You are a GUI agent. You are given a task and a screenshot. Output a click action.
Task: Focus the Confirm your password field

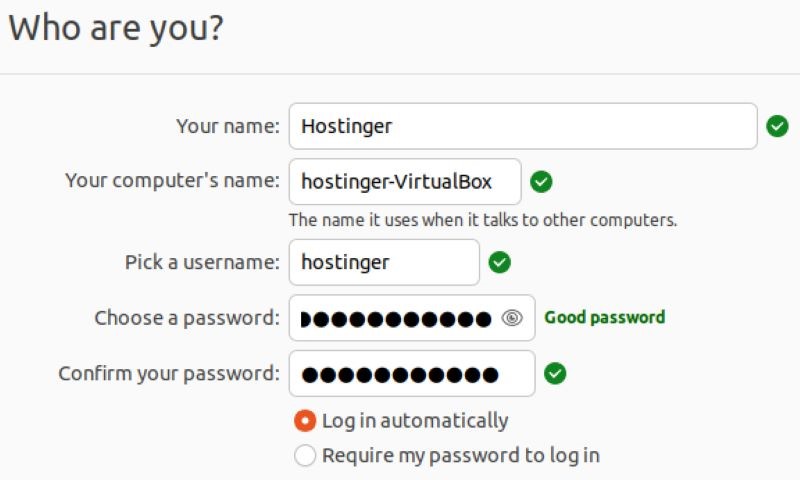coord(411,374)
